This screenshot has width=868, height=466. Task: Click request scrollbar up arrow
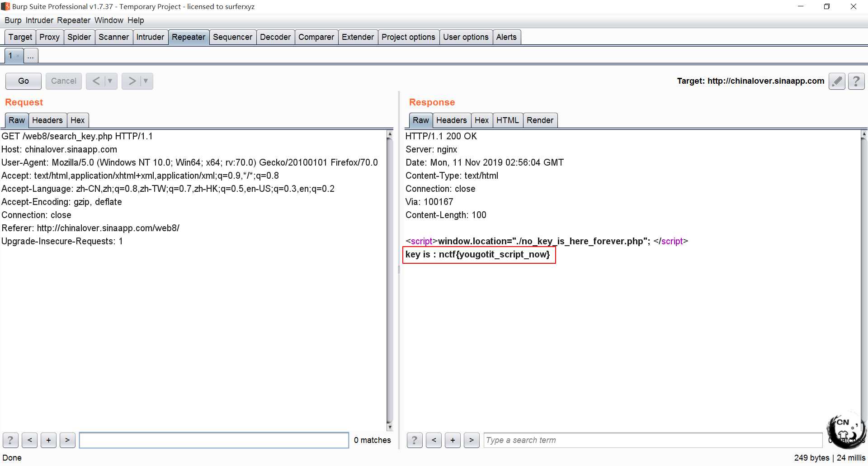coord(390,134)
